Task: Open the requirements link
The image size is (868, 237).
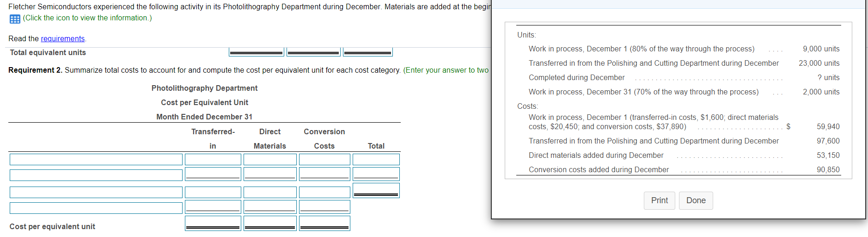Action: (62, 39)
